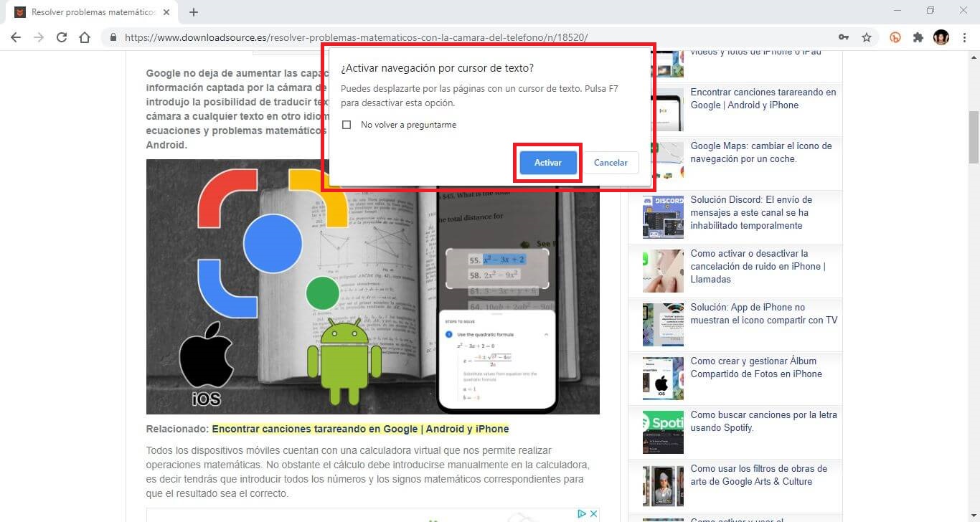Click the browser back arrow
Image resolution: width=980 pixels, height=522 pixels.
click(16, 37)
